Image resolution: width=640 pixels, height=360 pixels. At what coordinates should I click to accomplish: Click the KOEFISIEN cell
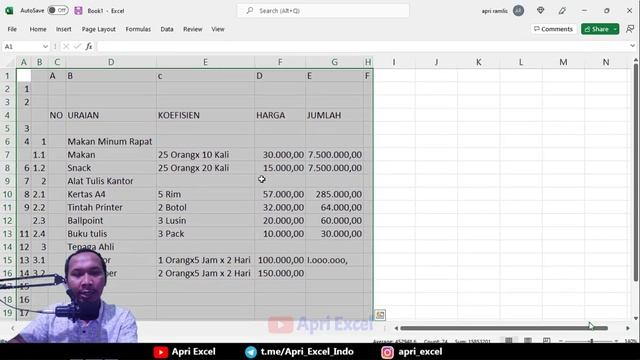point(205,115)
